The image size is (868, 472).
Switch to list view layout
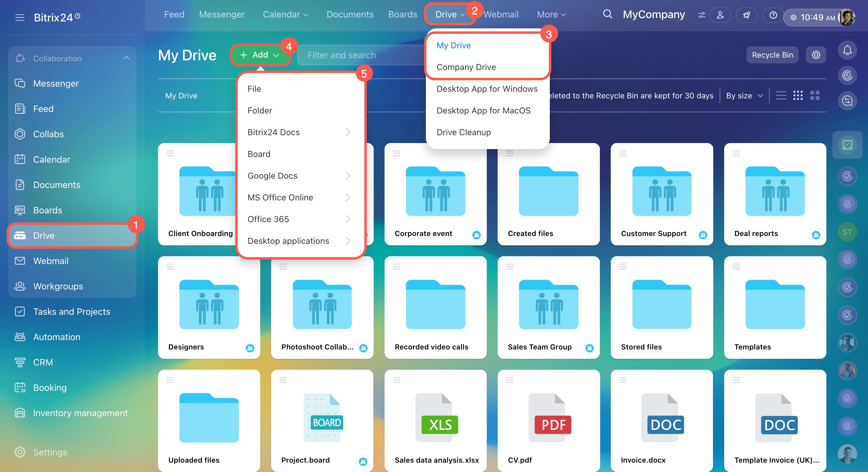pos(781,95)
